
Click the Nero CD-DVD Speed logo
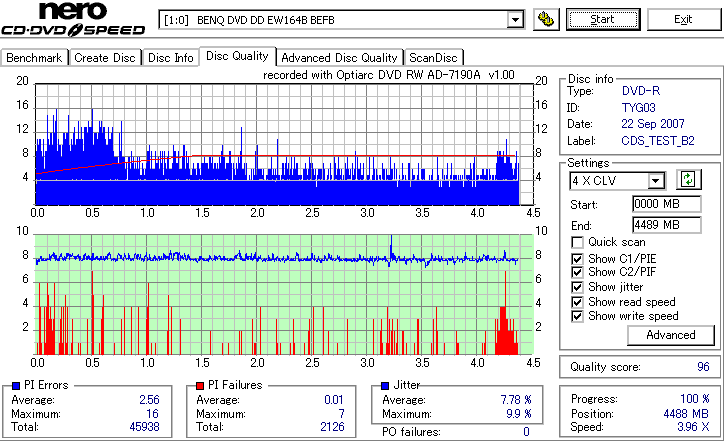(x=73, y=19)
